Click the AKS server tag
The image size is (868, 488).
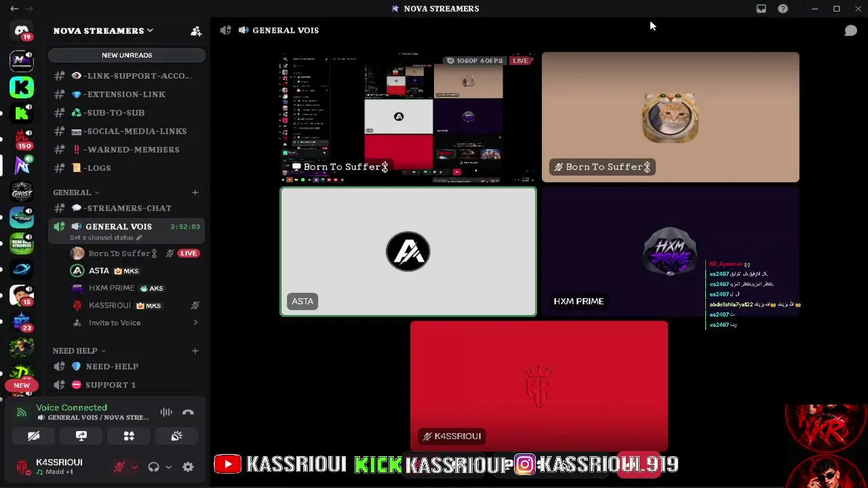(x=152, y=289)
